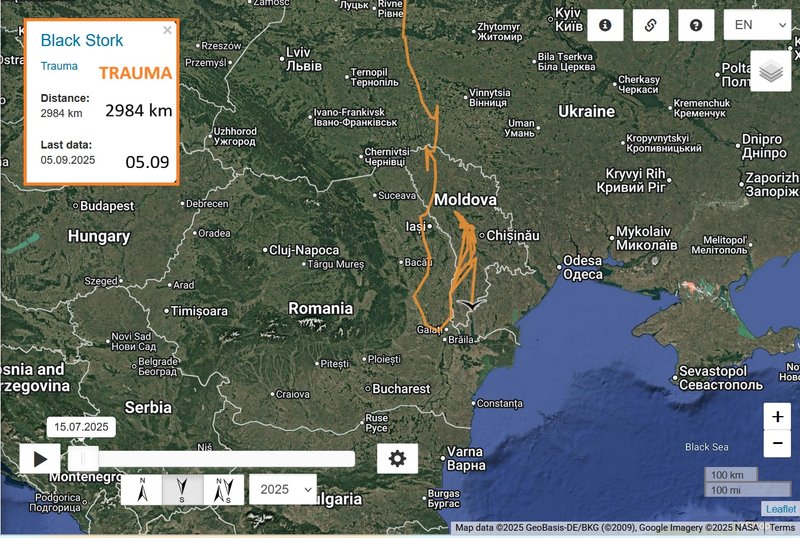
Task: Open playback settings gear
Action: tap(397, 458)
